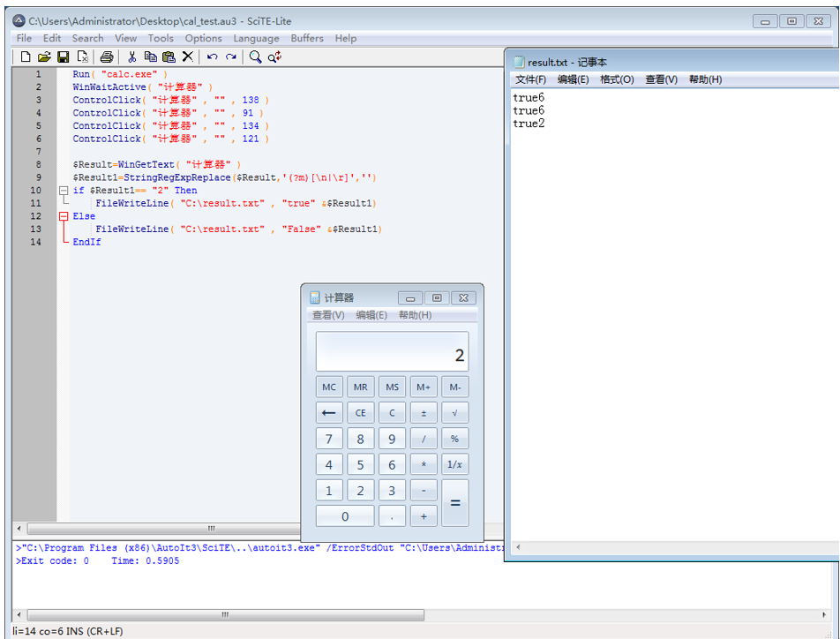Click line number 8 in the margin
This screenshot has width=840, height=639.
[x=38, y=164]
